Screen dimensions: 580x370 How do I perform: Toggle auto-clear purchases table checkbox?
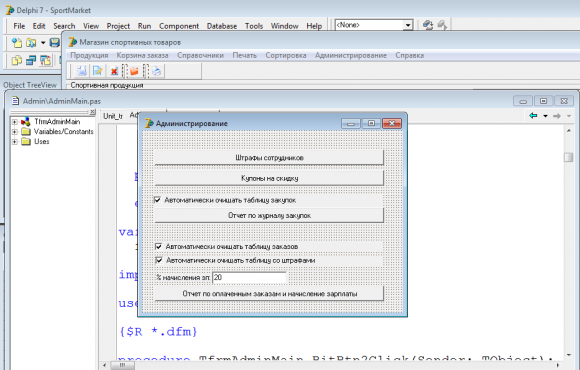point(158,200)
